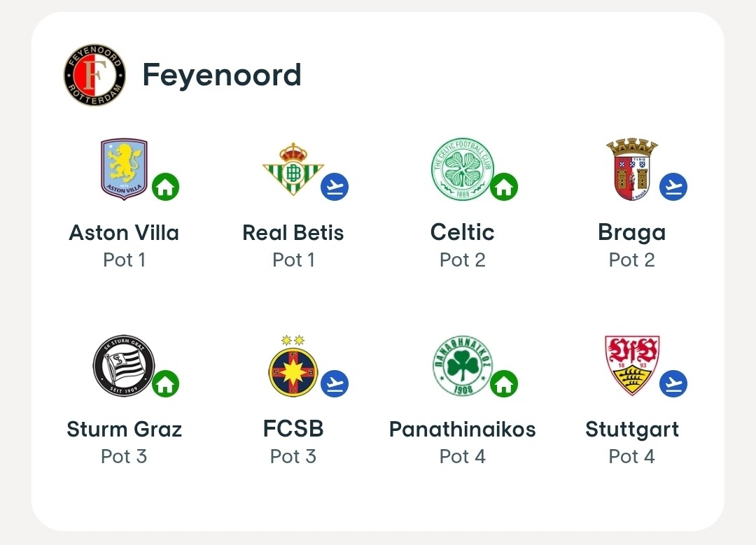Viewport: 756px width, 545px height.
Task: Click home icon beside Aston Villa
Action: click(165, 187)
